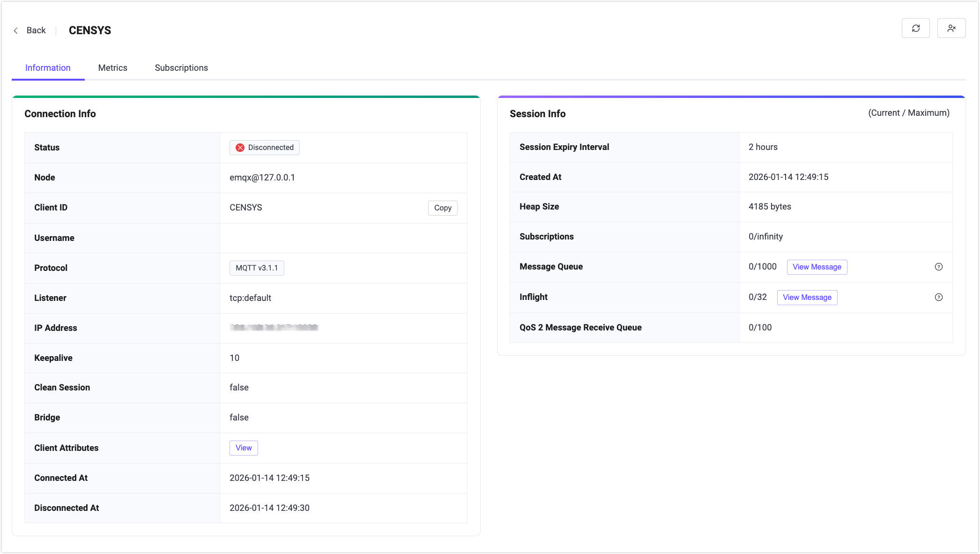
Task: Click the Inflight help question icon
Action: pyautogui.click(x=938, y=297)
